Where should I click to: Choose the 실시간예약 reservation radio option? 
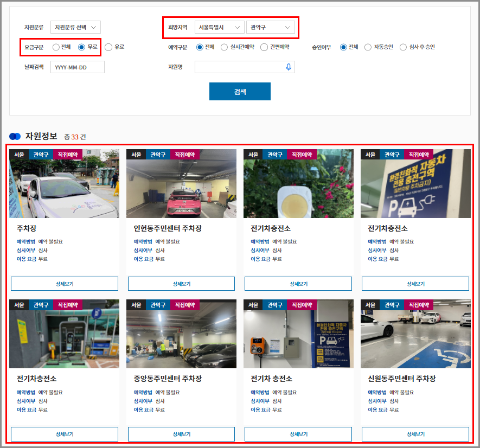click(x=225, y=47)
